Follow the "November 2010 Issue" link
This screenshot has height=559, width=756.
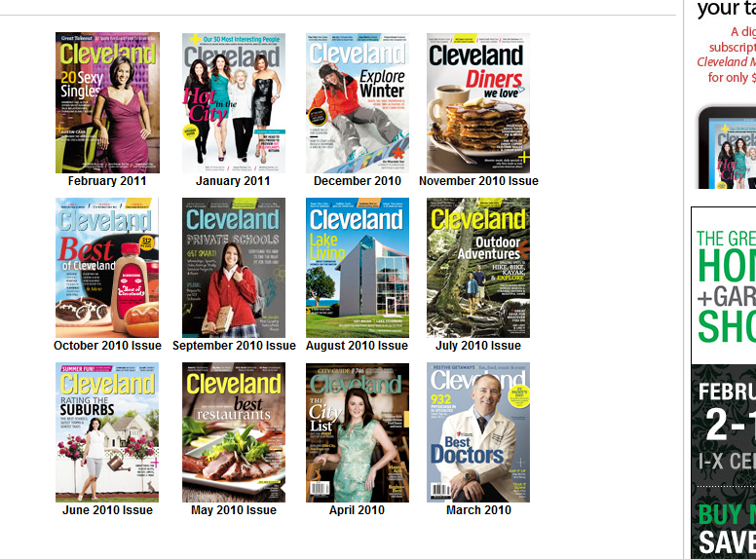(x=478, y=181)
